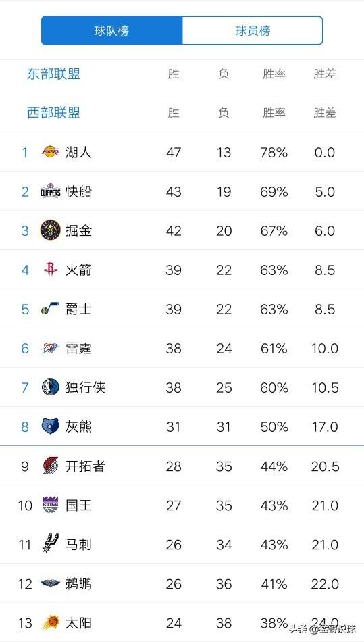Collapse the 西部联盟 section
The width and height of the screenshot is (364, 642).
[53, 113]
